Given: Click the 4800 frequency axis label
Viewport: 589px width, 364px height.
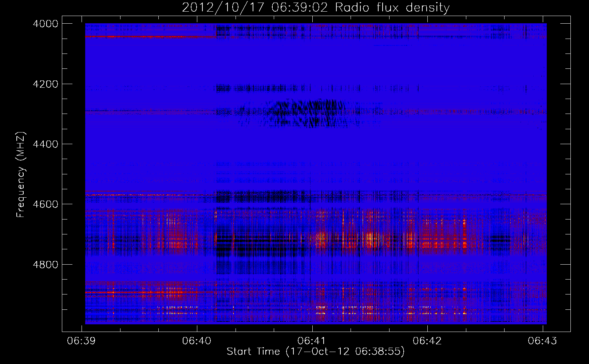Looking at the screenshot, I should 46,265.
